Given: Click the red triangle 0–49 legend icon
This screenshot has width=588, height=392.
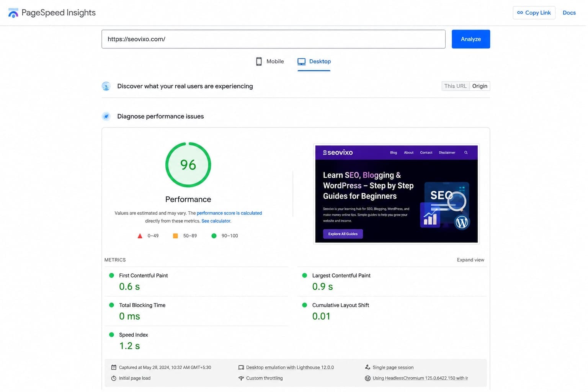Looking at the screenshot, I should 140,236.
